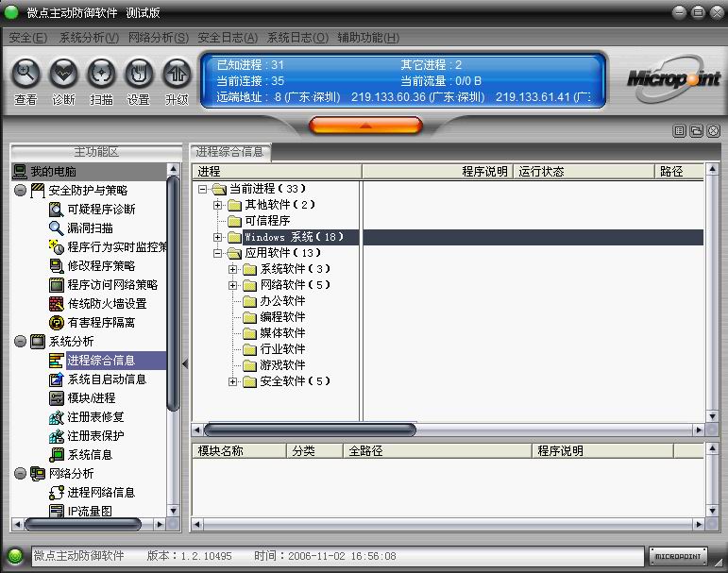The image size is (728, 573).
Task: Click the 诊断 heart-shaped diagnose icon
Action: pyautogui.click(x=63, y=74)
